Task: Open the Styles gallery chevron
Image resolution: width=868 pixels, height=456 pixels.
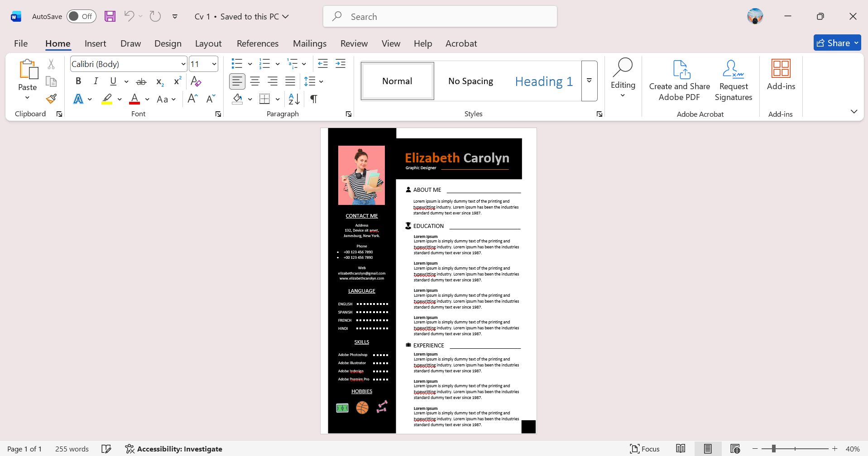Action: 589,81
